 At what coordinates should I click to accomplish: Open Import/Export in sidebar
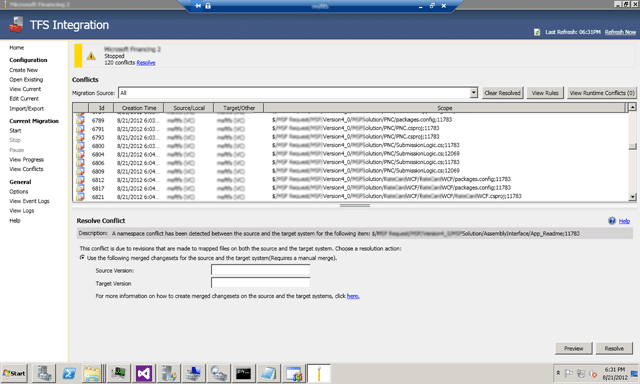tap(27, 109)
